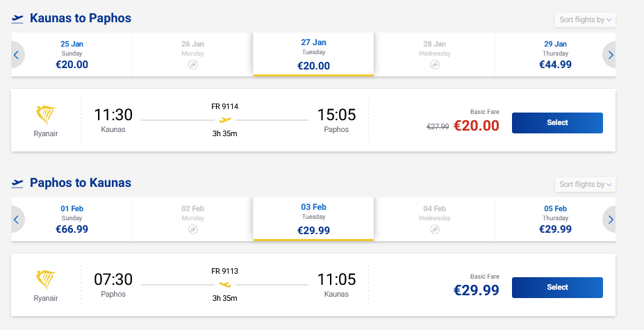Switch to 01 Feb Sunday €66.99 tab

(x=72, y=220)
